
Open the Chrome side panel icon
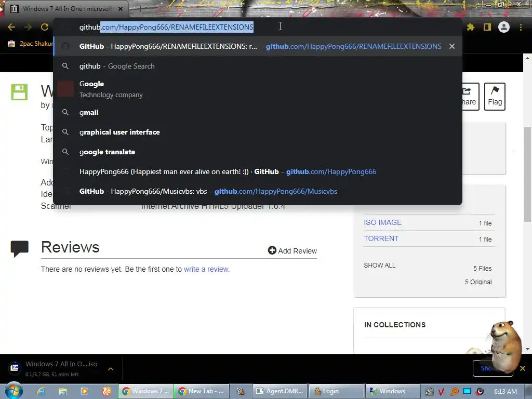click(x=487, y=27)
